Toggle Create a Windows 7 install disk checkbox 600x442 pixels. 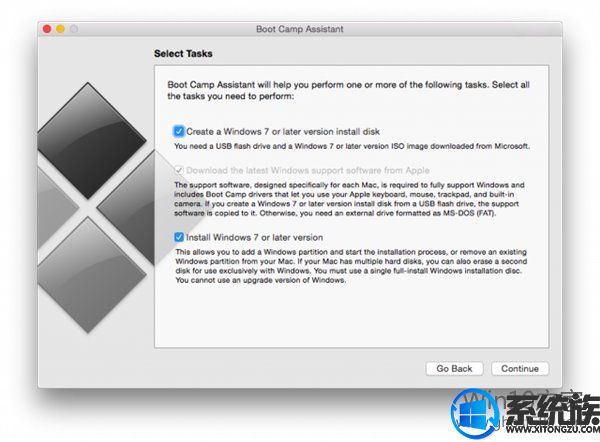click(x=179, y=131)
